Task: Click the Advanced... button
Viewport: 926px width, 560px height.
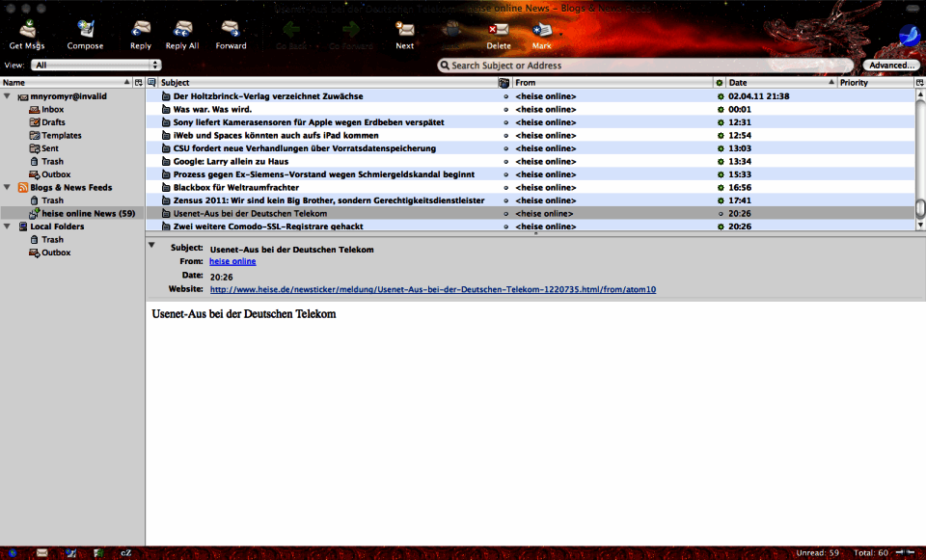Action: (889, 65)
